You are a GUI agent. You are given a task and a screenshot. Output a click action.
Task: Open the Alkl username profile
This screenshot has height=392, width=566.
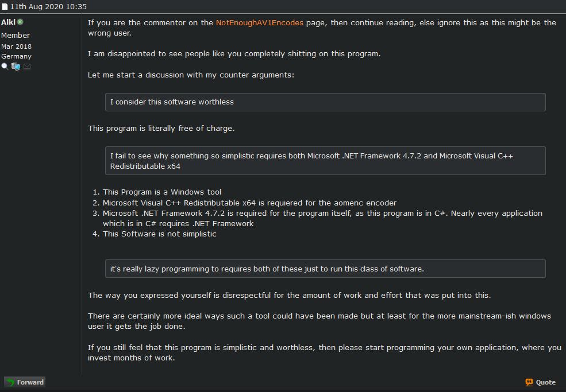tap(8, 22)
